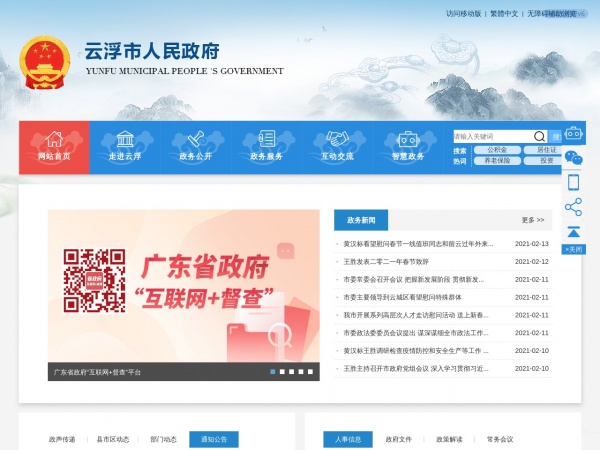Switch to 繁體中文 version
This screenshot has height=450, width=600.
(x=504, y=14)
